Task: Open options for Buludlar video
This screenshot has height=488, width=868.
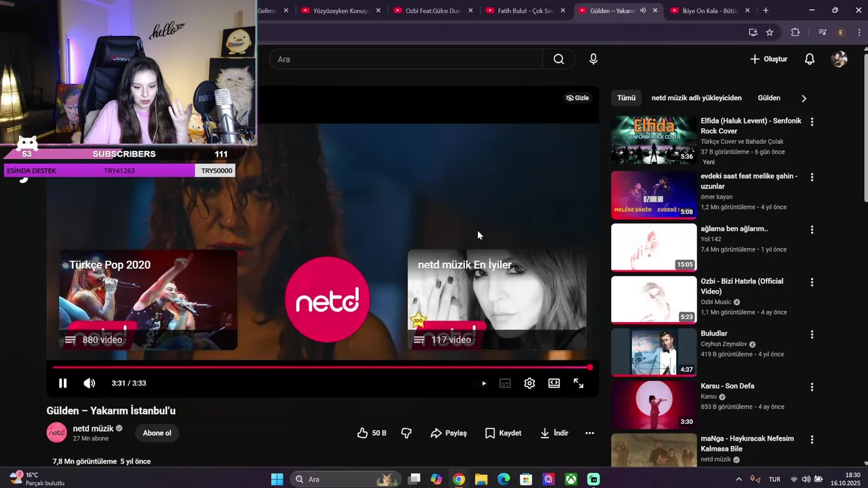Action: tap(812, 334)
